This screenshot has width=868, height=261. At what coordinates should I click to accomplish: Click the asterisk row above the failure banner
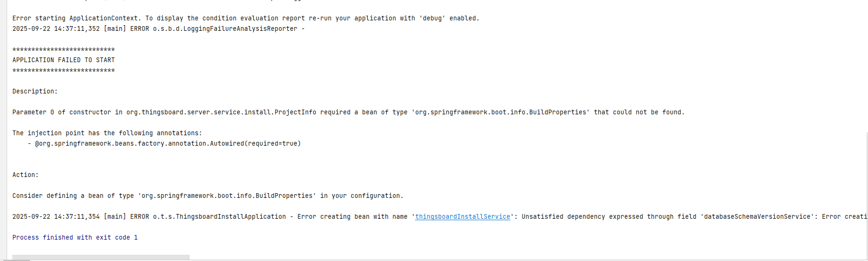(x=64, y=50)
